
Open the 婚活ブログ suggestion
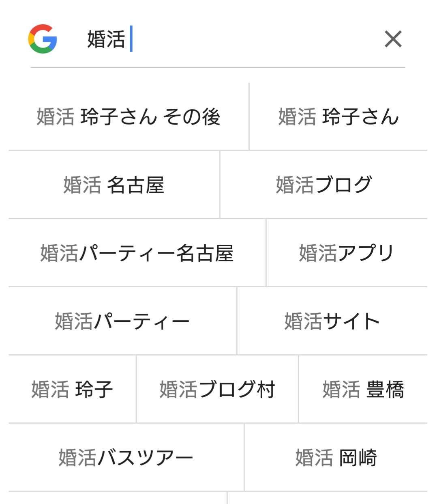click(x=324, y=185)
